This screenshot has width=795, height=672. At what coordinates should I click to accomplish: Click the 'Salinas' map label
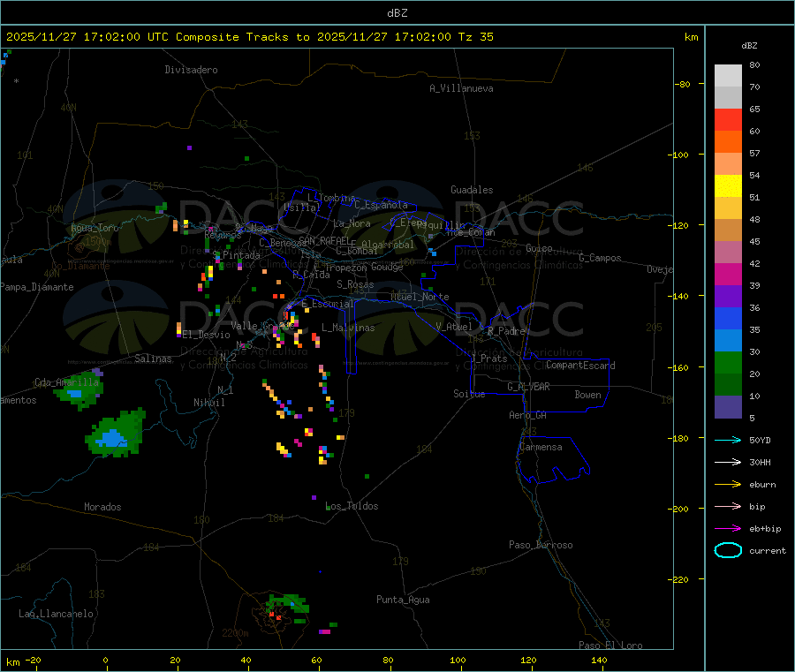tap(153, 359)
